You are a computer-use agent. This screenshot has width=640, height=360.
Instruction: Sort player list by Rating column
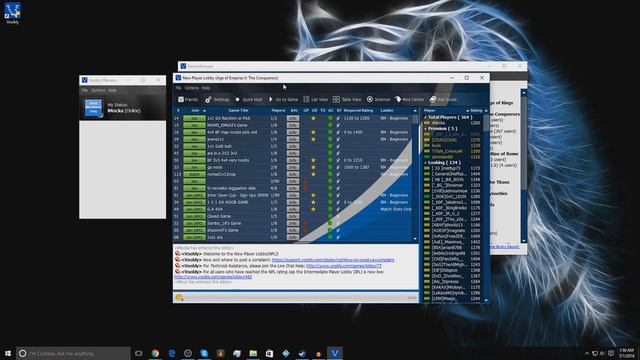pyautogui.click(x=476, y=111)
